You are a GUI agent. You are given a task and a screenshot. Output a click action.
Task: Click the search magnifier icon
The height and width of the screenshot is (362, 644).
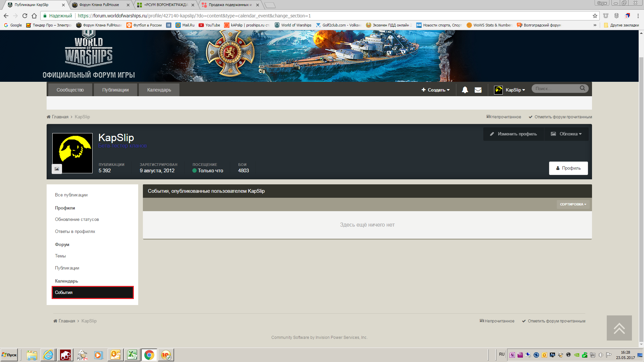click(x=582, y=88)
